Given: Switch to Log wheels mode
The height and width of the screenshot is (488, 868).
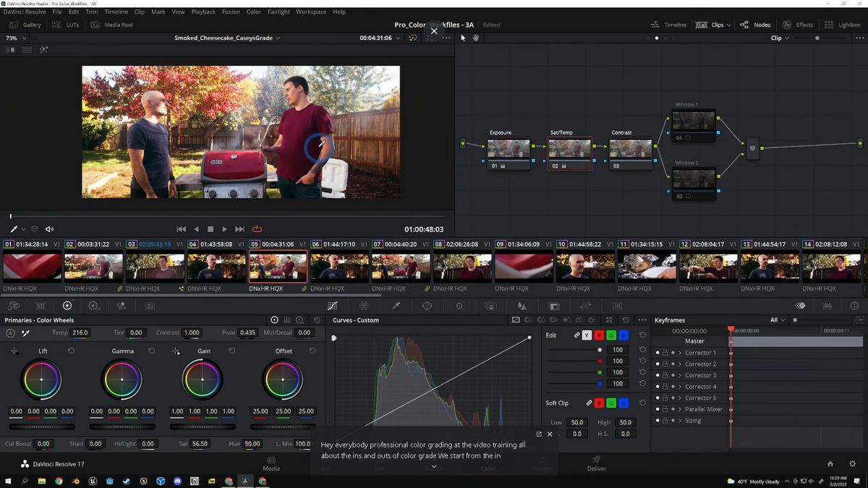Looking at the screenshot, I should (300, 320).
